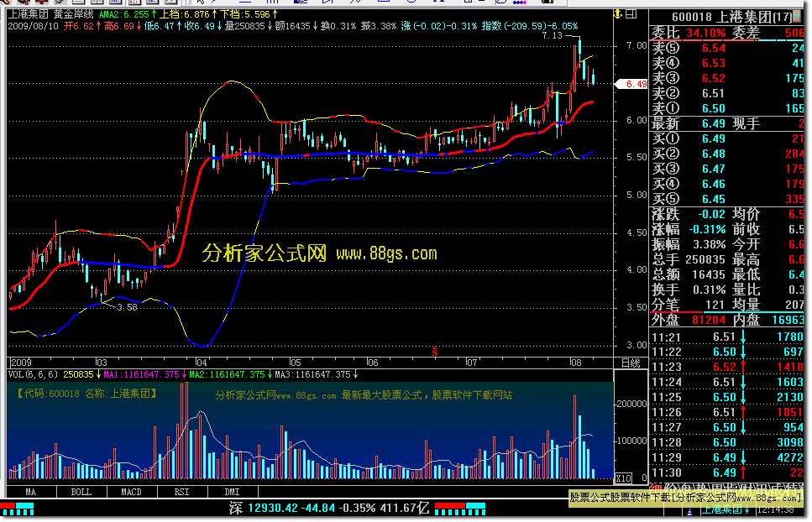Click the 11:21 tick trade row

727,337
